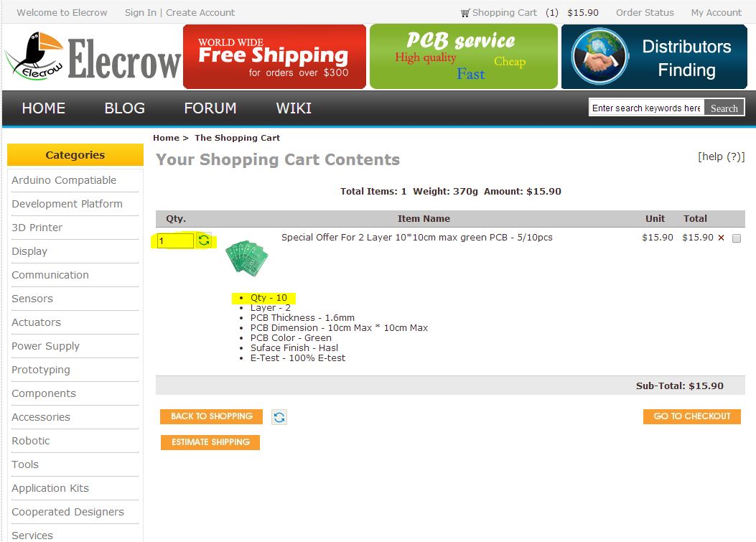Click the World Wide Free Shipping banner
Screen dimensions: 756x542
(x=274, y=57)
